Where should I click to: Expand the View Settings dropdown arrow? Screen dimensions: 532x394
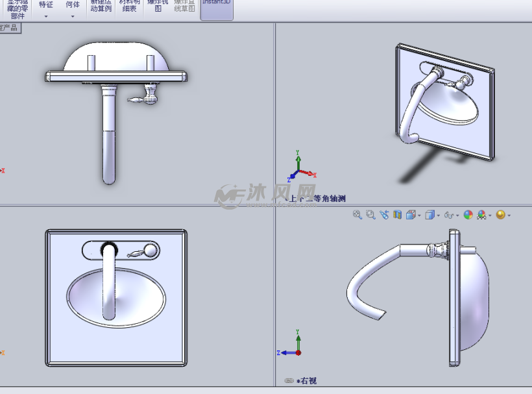tap(509, 215)
